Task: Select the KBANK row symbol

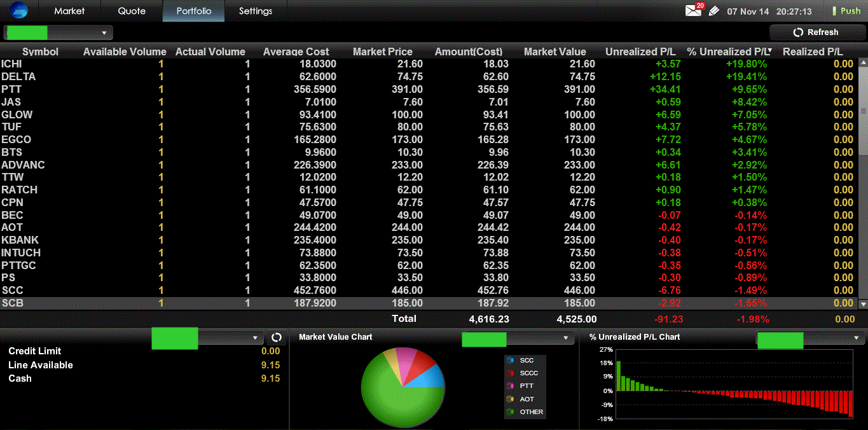Action: [20, 240]
